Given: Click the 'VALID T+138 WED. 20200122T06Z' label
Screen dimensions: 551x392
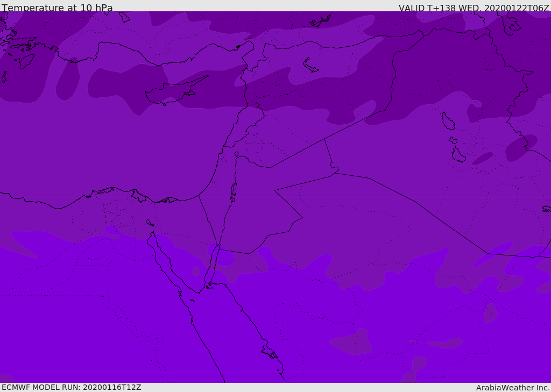Looking at the screenshot, I should point(474,8).
